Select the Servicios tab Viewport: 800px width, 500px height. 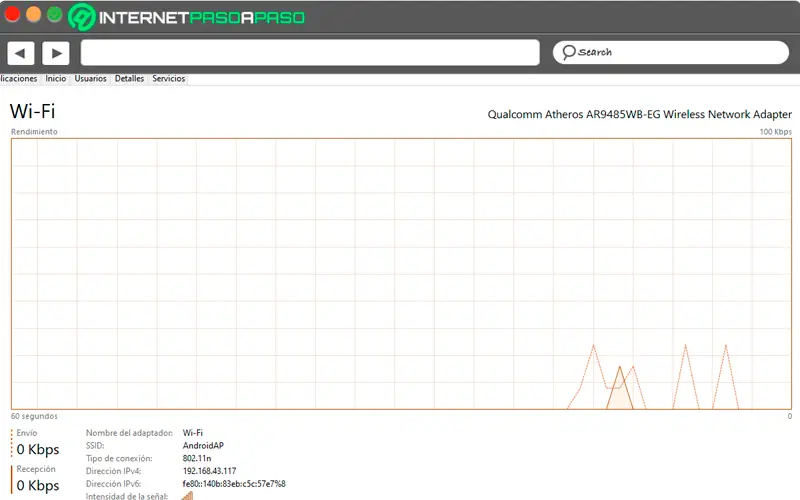click(x=168, y=79)
